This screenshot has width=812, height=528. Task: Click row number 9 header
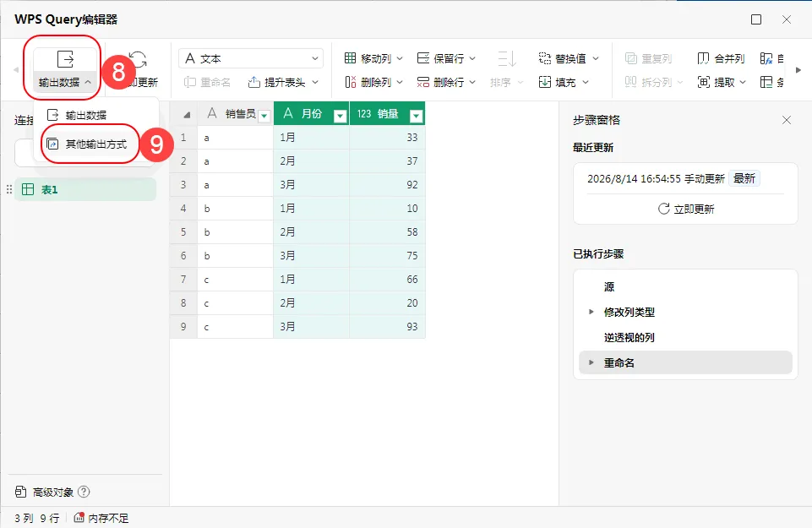183,327
